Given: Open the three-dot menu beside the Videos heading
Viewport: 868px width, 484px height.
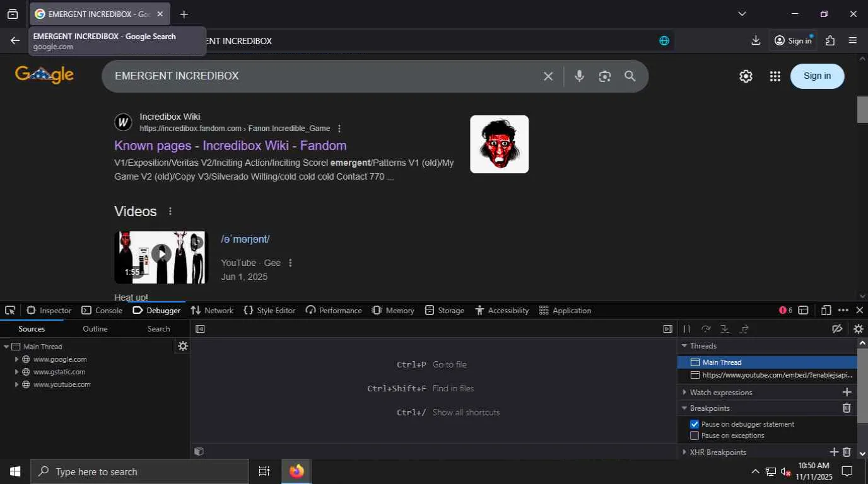Looking at the screenshot, I should [170, 211].
